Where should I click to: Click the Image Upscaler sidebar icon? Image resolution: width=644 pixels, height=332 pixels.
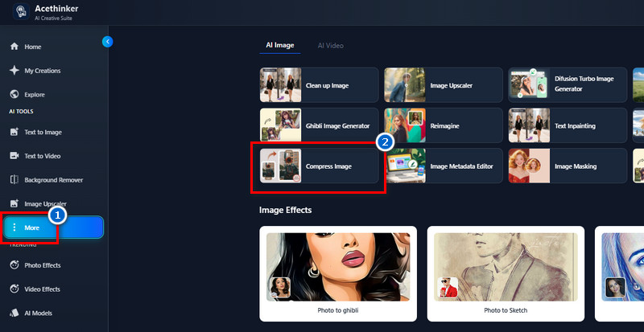[14, 203]
